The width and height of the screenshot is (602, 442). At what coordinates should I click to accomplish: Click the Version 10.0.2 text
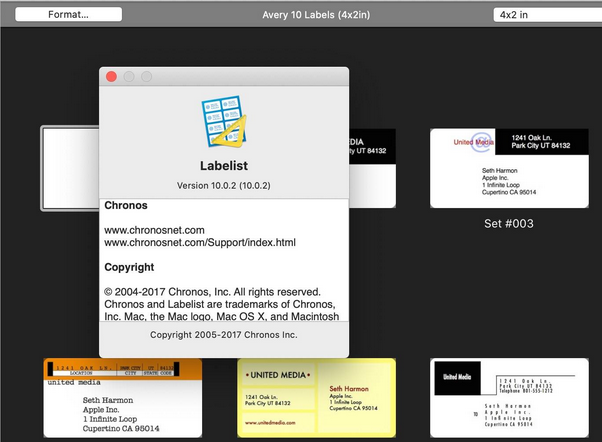coord(223,185)
